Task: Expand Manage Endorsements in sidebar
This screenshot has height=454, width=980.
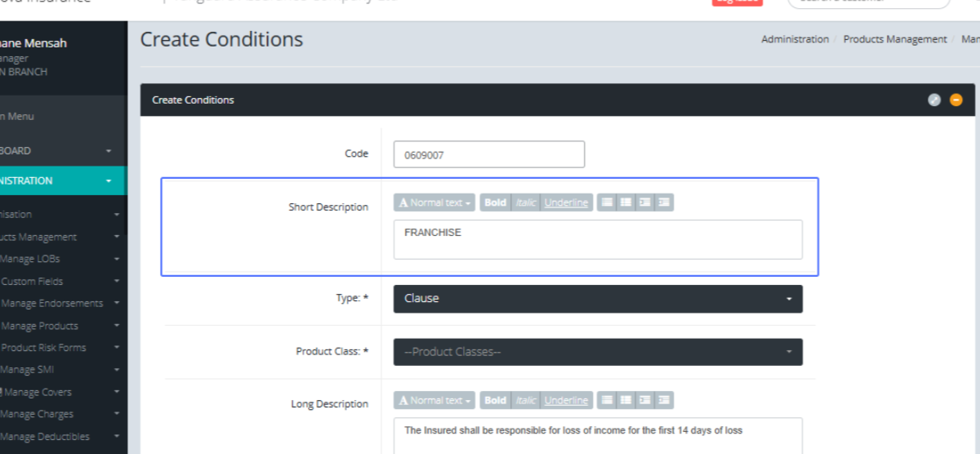Action: pyautogui.click(x=52, y=303)
